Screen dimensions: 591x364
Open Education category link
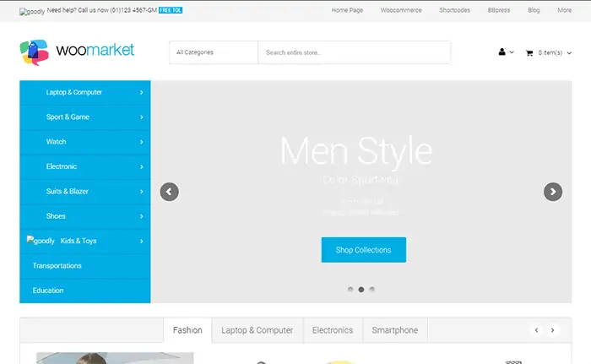point(48,291)
